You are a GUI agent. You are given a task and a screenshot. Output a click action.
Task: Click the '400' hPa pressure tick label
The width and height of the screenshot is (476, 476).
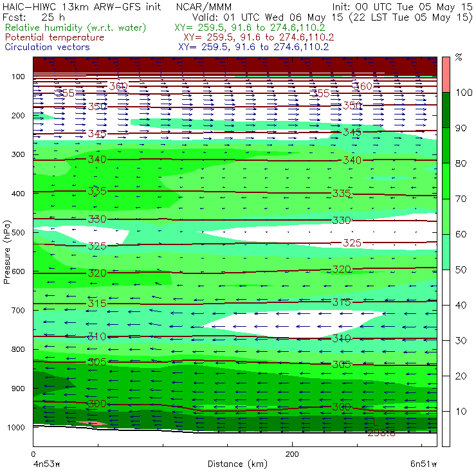point(18,194)
